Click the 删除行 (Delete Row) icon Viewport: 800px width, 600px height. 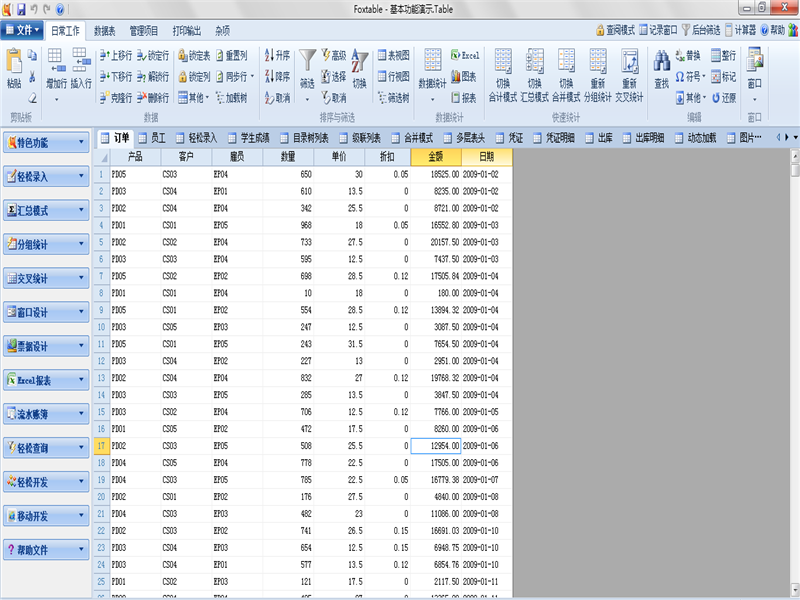click(153, 98)
